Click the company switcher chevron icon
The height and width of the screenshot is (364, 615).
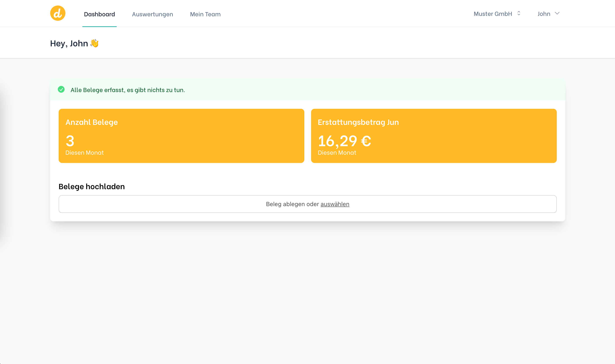519,14
